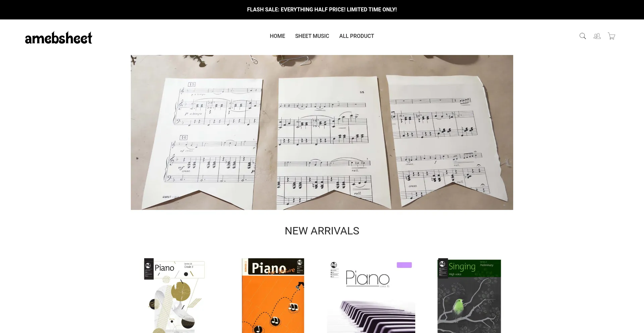This screenshot has width=644, height=333.
Task: Click the sheet music hero banner image
Action: point(322,132)
